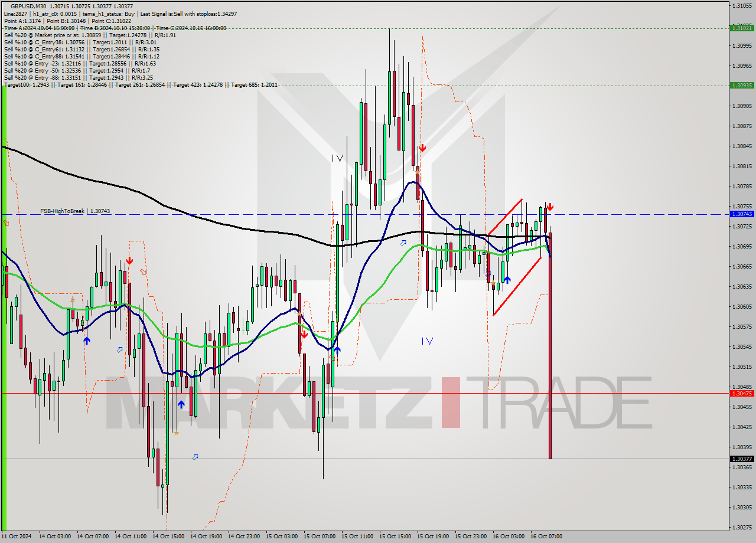
Task: Click the 1.30275 price axis value
Action: [742, 527]
